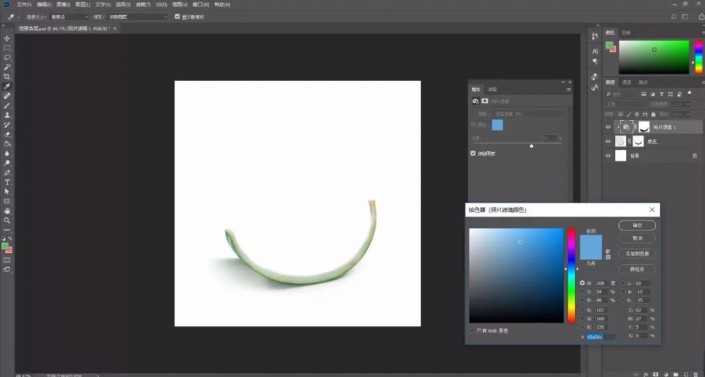Confirm color with the top dialog button

coord(637,225)
